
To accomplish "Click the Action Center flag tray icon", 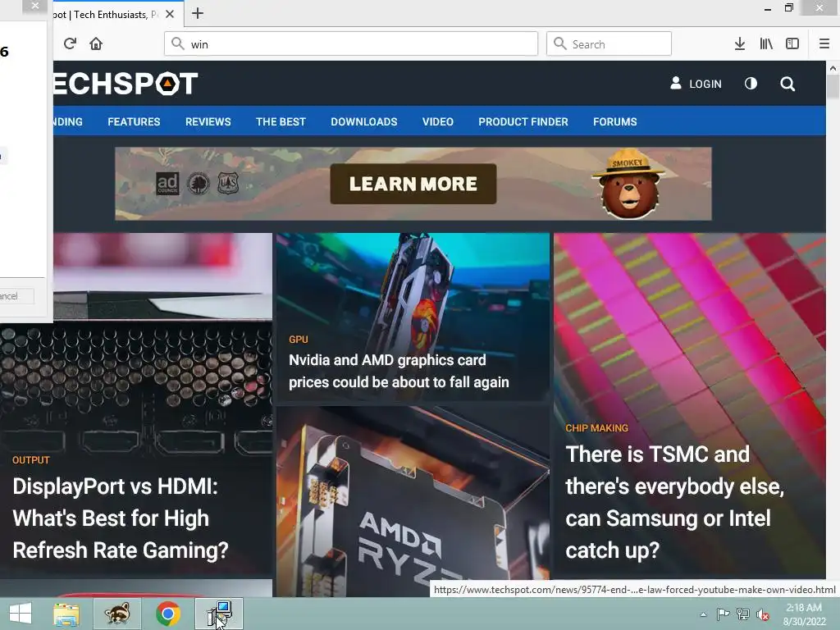I will click(723, 614).
